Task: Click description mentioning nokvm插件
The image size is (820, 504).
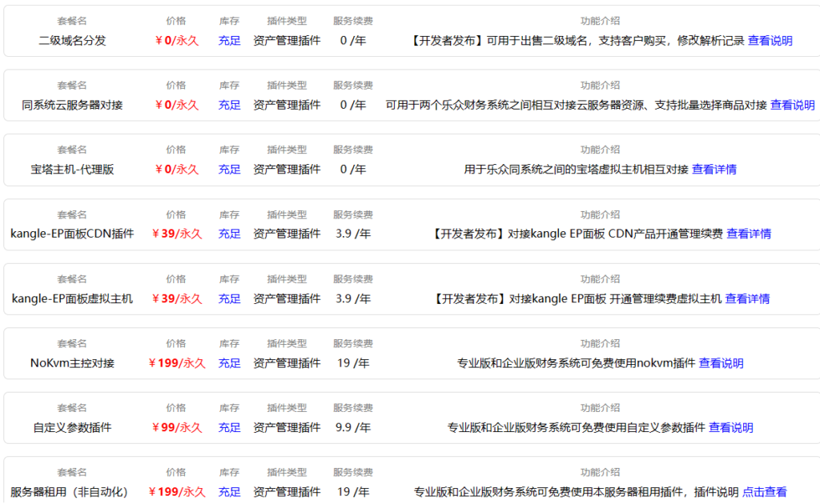Action: pos(577,363)
